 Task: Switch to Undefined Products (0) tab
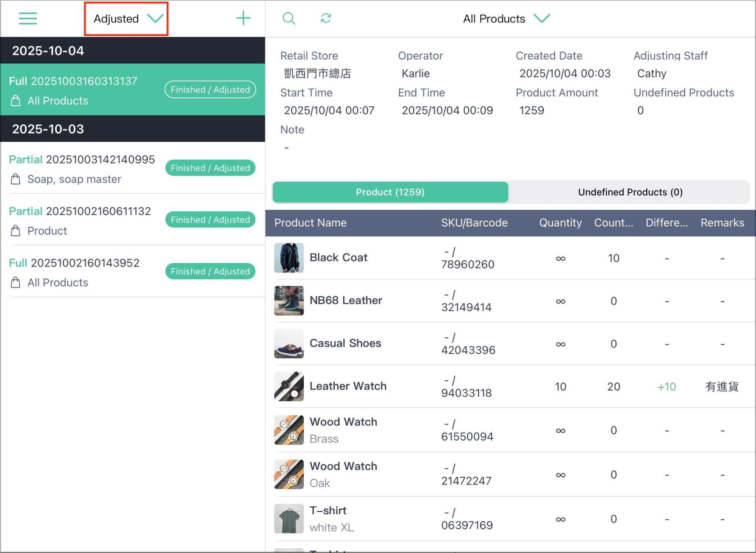click(630, 192)
